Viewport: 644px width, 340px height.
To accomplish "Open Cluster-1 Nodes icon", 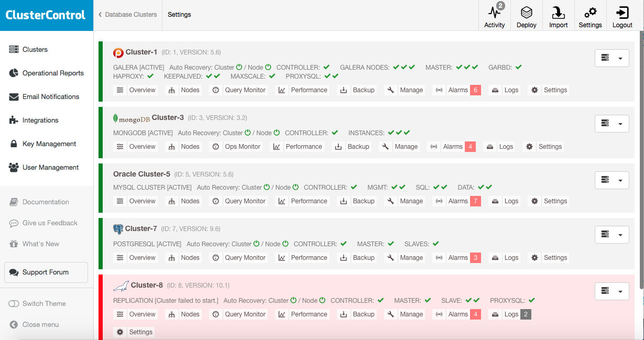I will [x=171, y=90].
